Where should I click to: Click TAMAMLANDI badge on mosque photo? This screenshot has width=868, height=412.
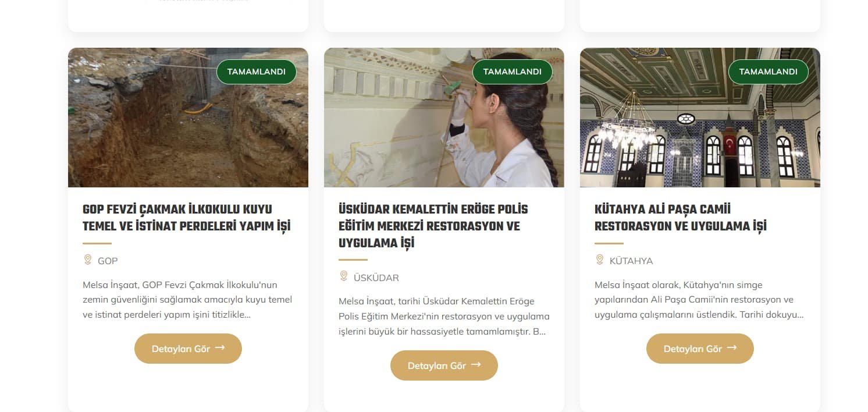click(769, 72)
